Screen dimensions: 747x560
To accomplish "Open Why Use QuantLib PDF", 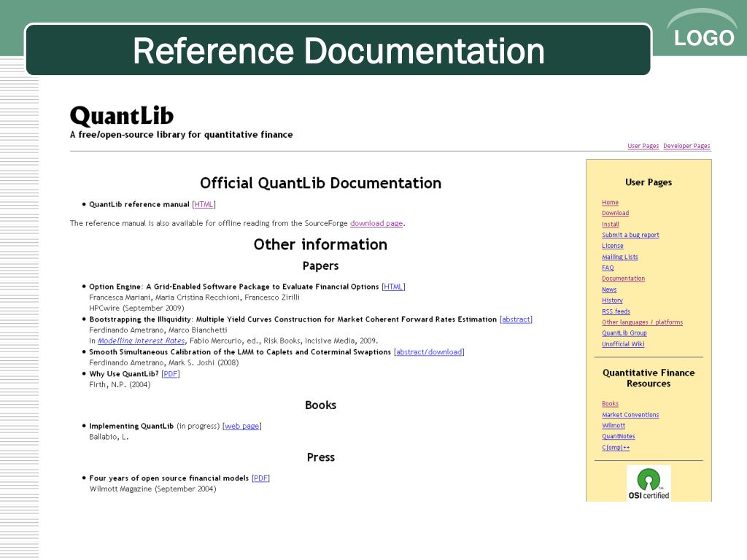I will pyautogui.click(x=171, y=374).
